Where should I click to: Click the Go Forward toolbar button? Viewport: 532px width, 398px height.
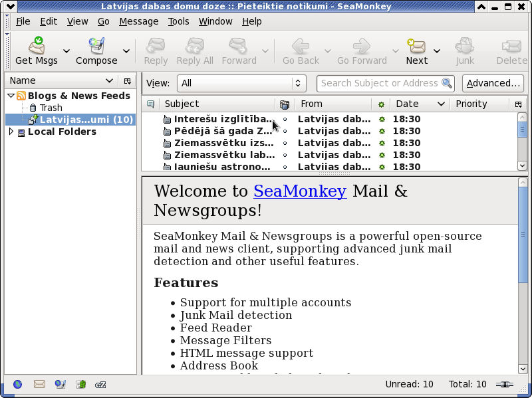(x=362, y=51)
